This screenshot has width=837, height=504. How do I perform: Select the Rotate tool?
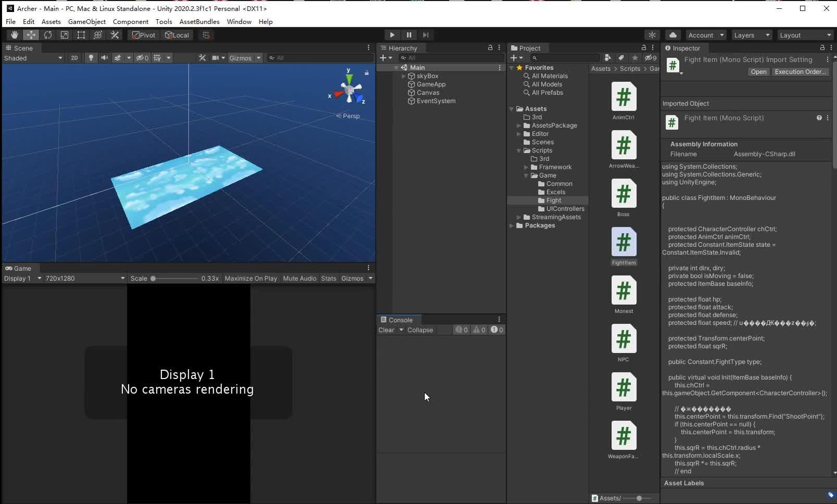point(48,34)
